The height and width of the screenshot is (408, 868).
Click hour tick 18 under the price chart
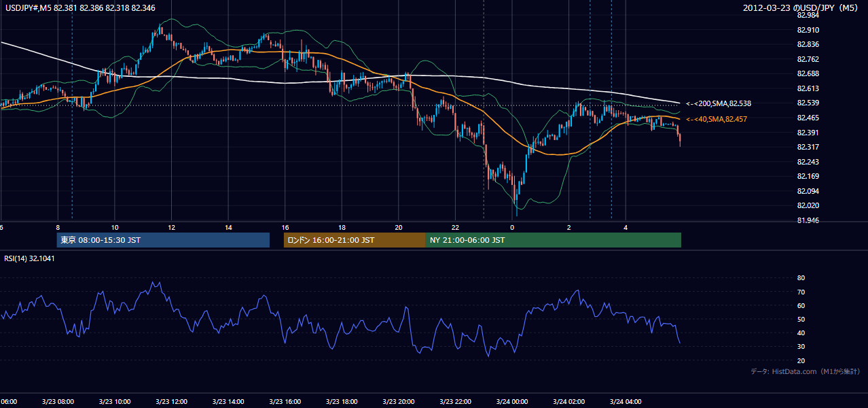pyautogui.click(x=342, y=227)
